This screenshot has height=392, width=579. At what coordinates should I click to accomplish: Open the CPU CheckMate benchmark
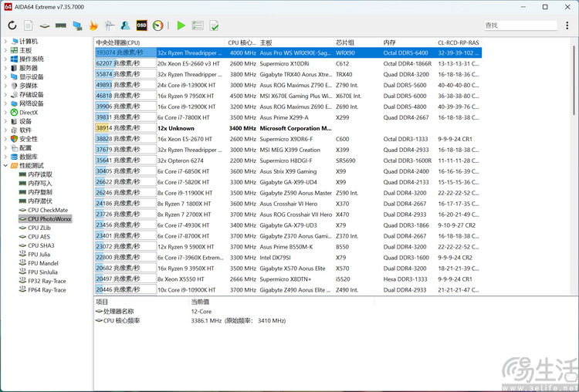click(x=43, y=210)
